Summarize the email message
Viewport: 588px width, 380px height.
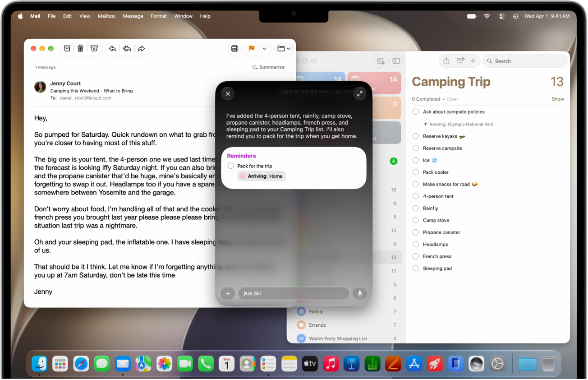coord(268,67)
